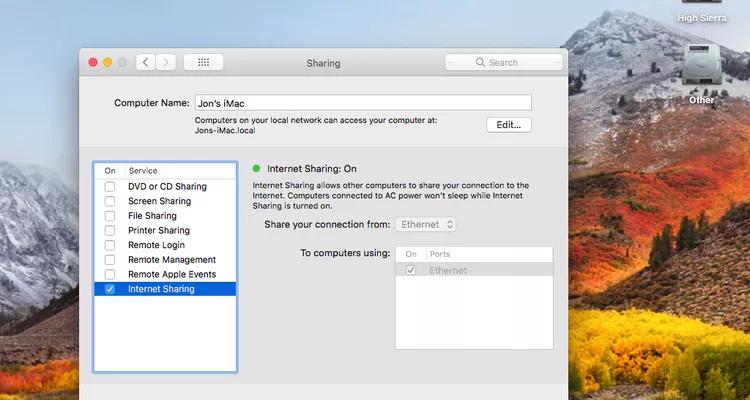Select the Remote Login service label
The width and height of the screenshot is (750, 400).
(156, 245)
